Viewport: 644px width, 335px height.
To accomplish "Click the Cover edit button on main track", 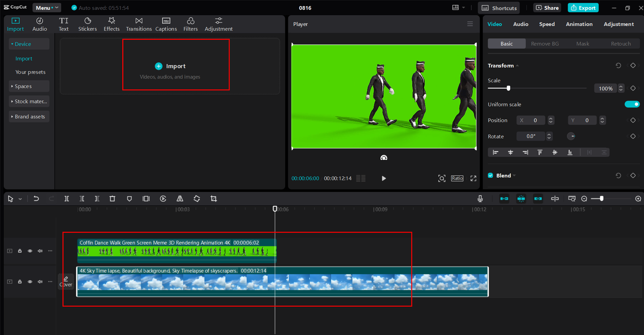I will [66, 282].
